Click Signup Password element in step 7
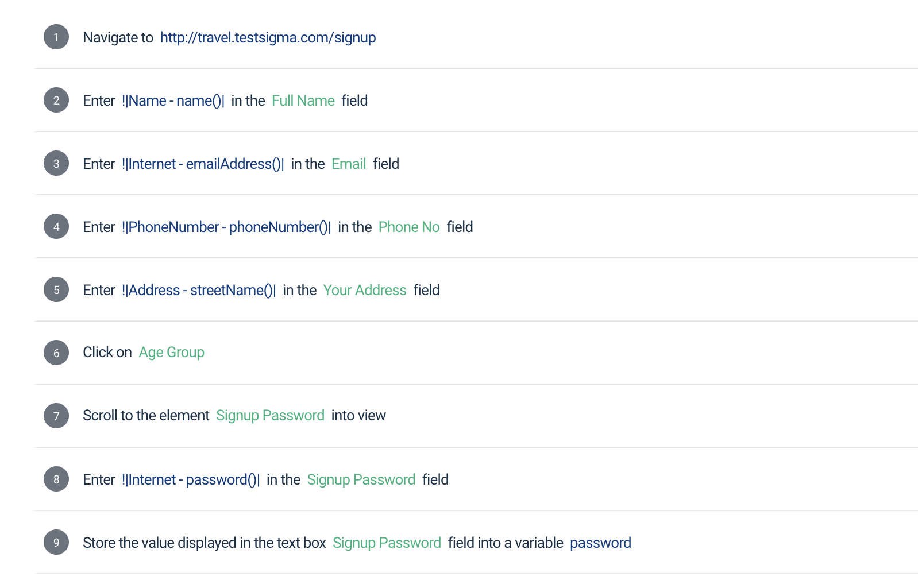The width and height of the screenshot is (918, 588). (270, 416)
